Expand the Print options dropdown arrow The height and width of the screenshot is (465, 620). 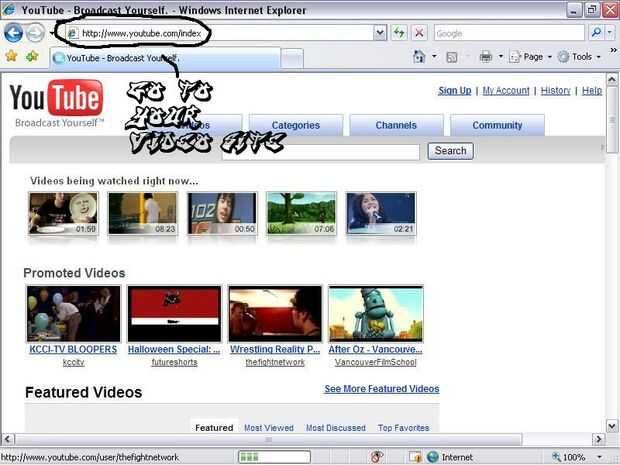pyautogui.click(x=501, y=57)
